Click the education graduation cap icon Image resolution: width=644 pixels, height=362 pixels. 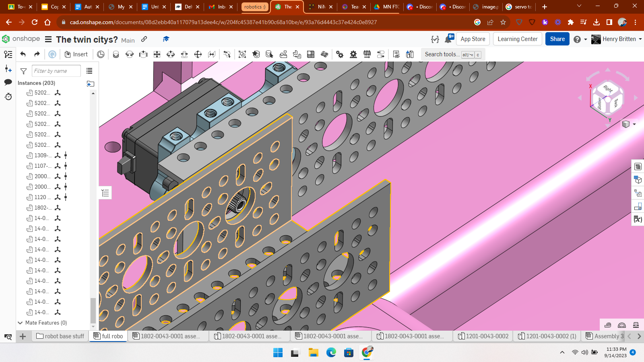pos(166,39)
